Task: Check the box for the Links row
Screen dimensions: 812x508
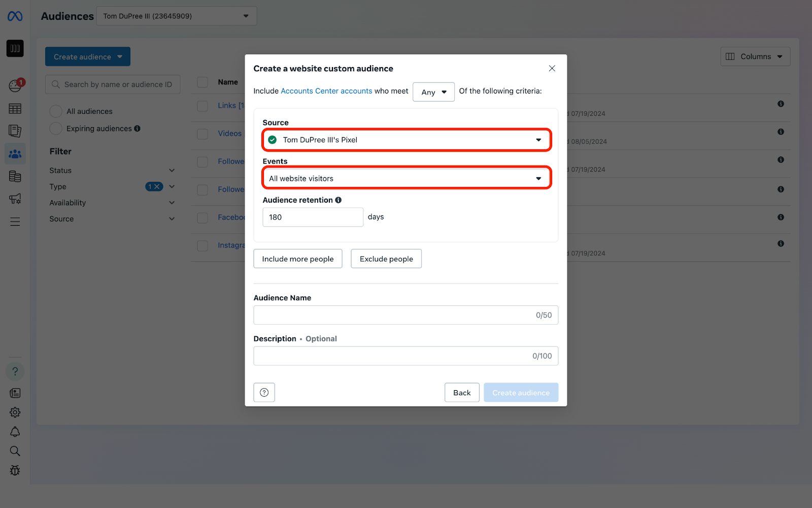Action: (202, 106)
